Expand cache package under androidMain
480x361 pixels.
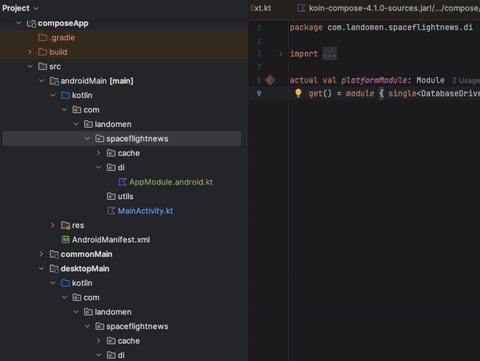coord(98,153)
